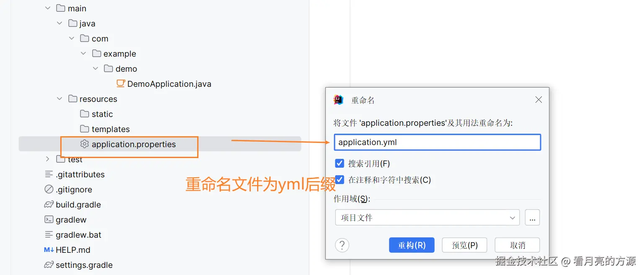Click the 预览(P) button
This screenshot has height=275, width=644.
pos(465,245)
